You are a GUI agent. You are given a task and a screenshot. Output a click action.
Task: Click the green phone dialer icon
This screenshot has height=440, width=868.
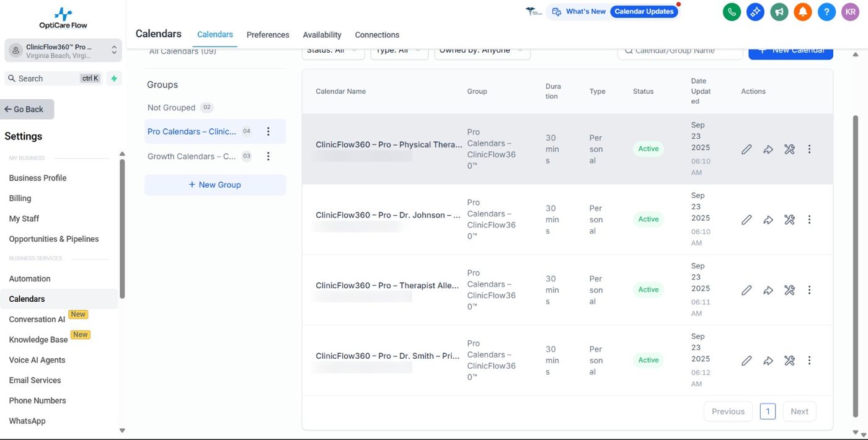732,12
